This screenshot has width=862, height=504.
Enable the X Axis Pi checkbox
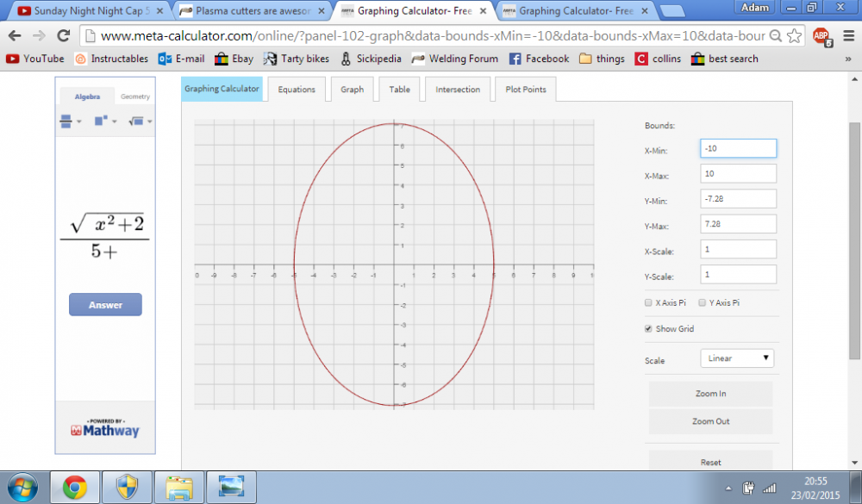648,303
